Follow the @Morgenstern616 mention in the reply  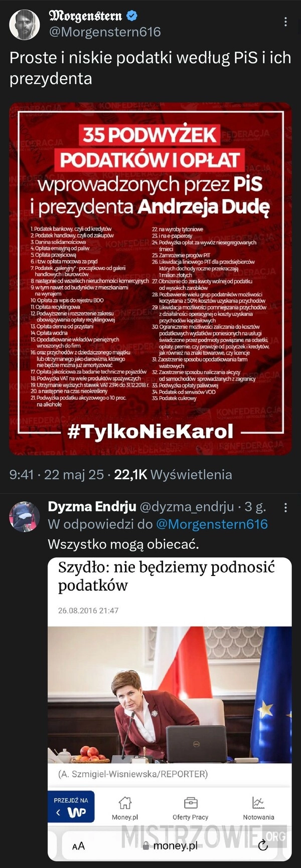(x=212, y=524)
